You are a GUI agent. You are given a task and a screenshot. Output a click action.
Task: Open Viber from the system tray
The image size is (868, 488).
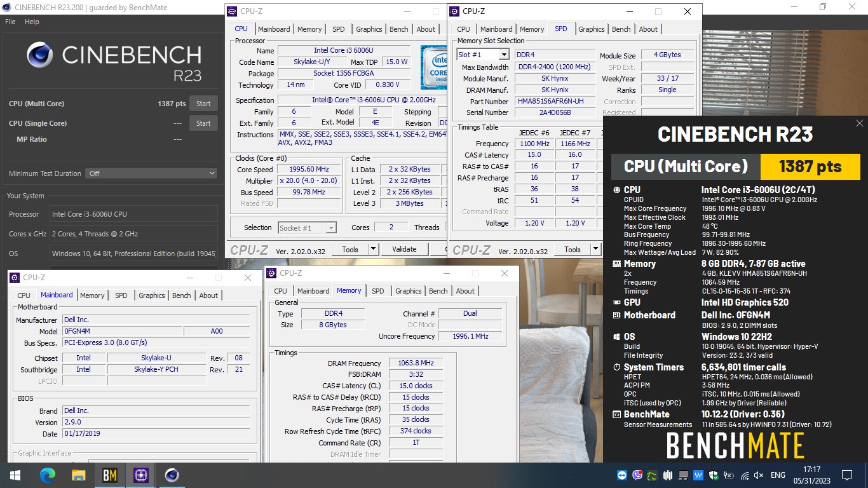(637, 475)
